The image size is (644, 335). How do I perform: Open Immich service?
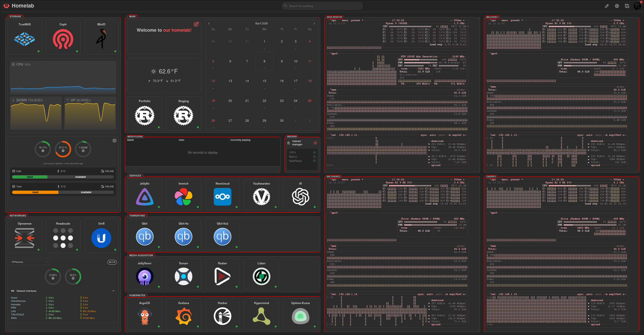coord(184,194)
